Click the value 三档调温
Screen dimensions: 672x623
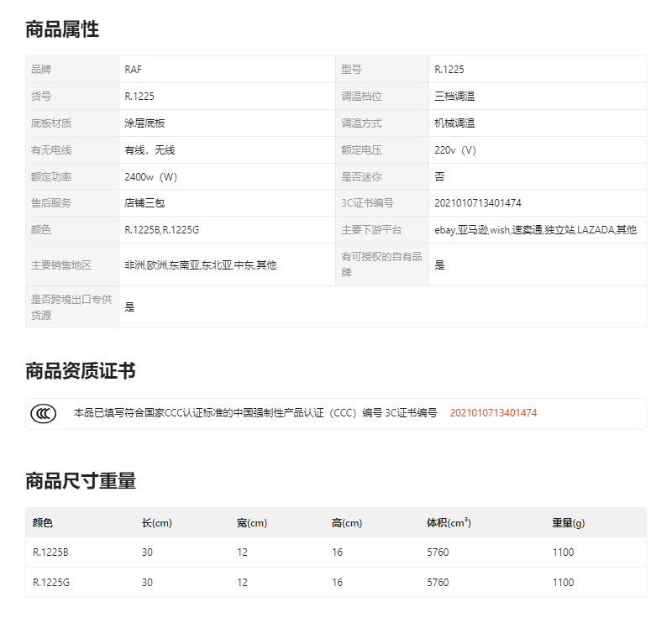click(x=454, y=97)
